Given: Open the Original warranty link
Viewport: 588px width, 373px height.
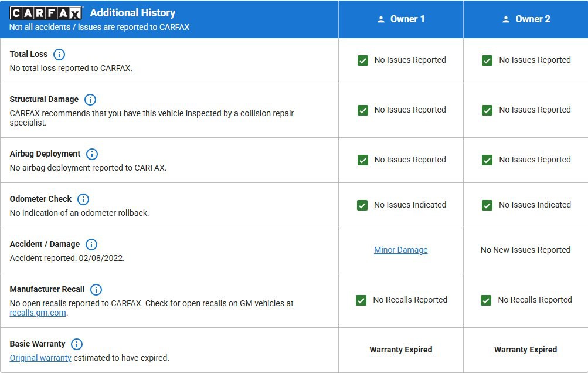Looking at the screenshot, I should point(40,358).
